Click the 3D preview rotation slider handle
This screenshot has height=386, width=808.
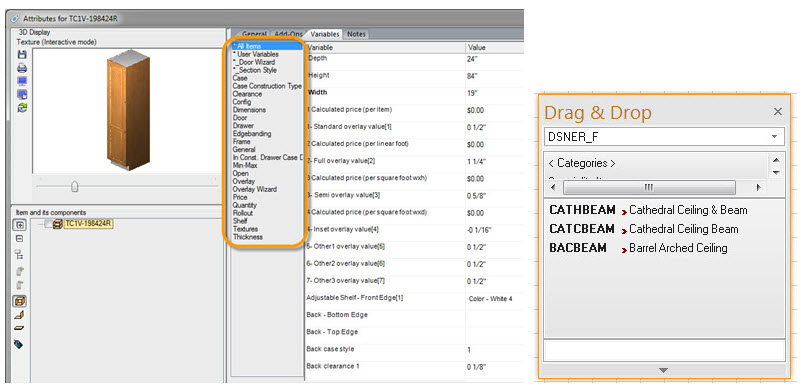74,186
